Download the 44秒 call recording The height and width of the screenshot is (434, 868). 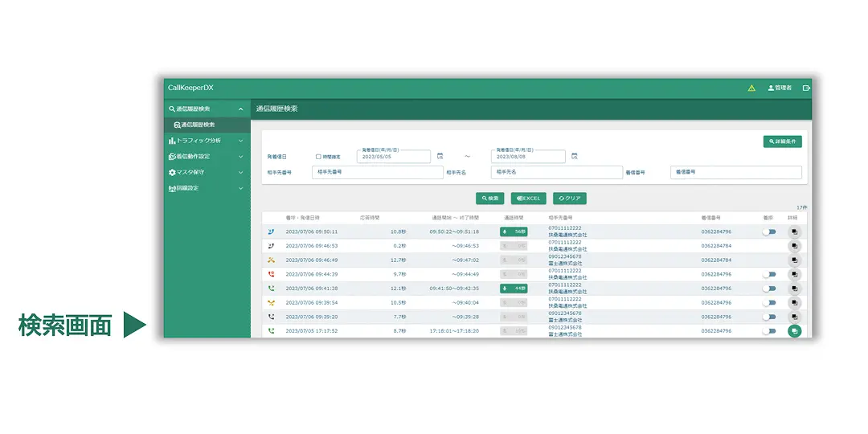coord(514,288)
